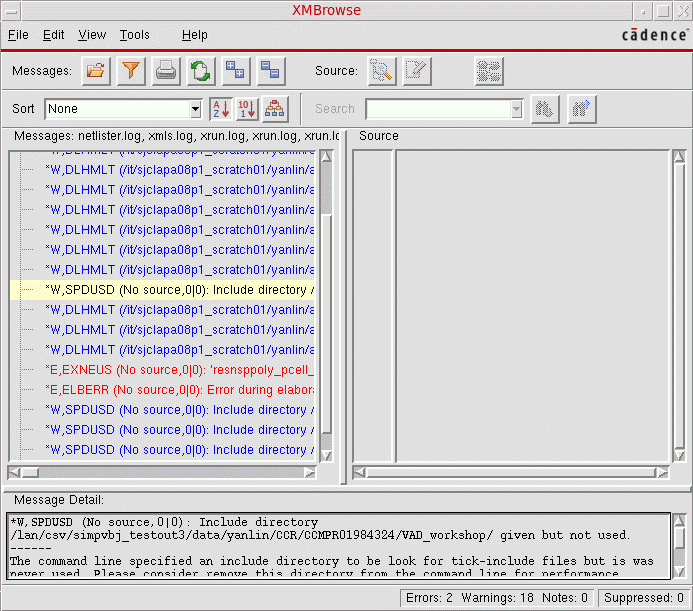693x611 pixels.
Task: Click the collapse all messages icon
Action: tap(270, 71)
